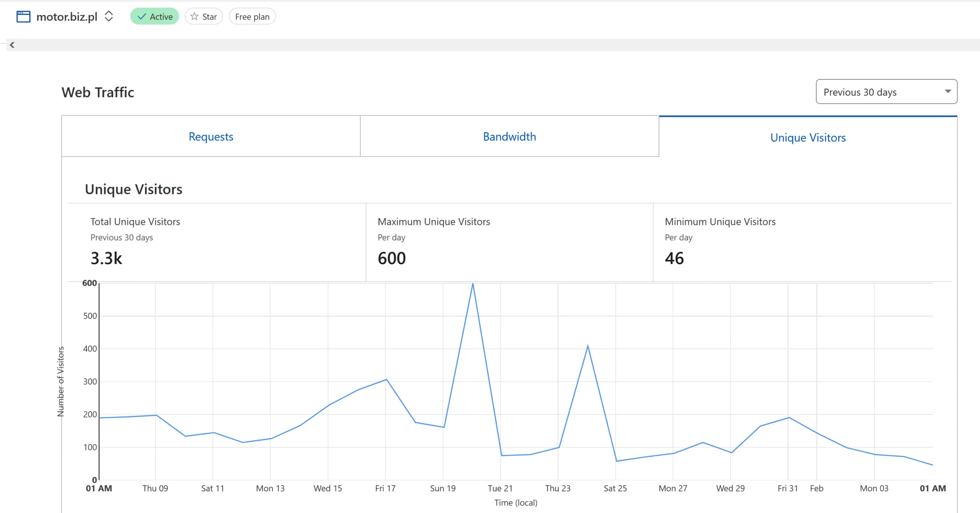Click the motor.biz.pl domain name

(x=67, y=16)
